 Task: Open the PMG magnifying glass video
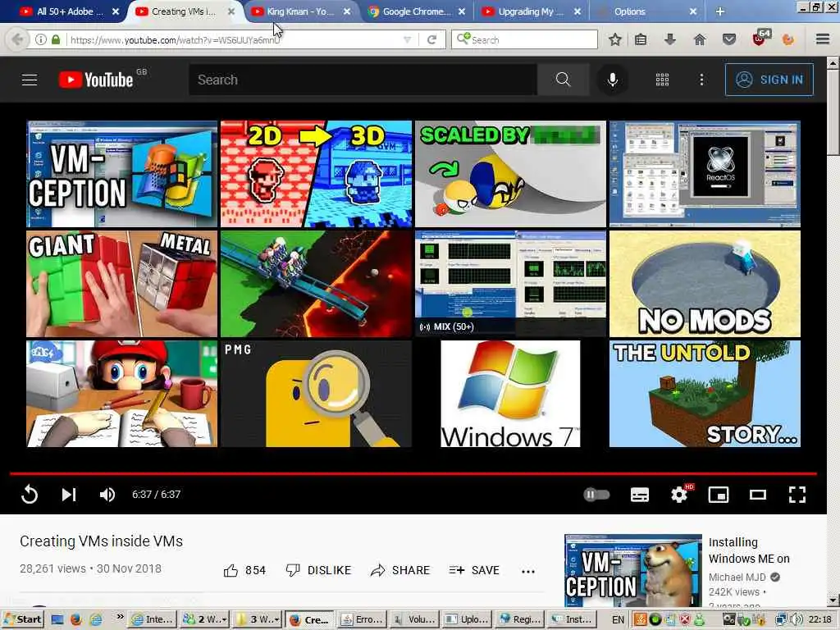pyautogui.click(x=316, y=394)
